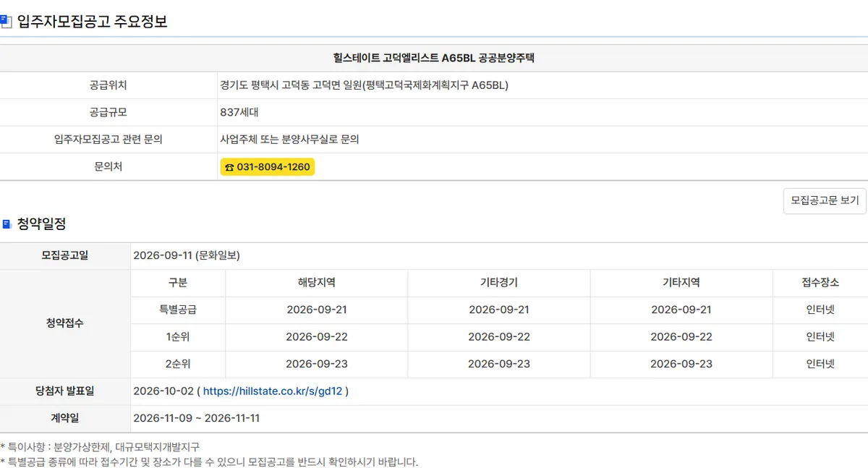Select the 2026-10-02 announcement date

(x=163, y=391)
